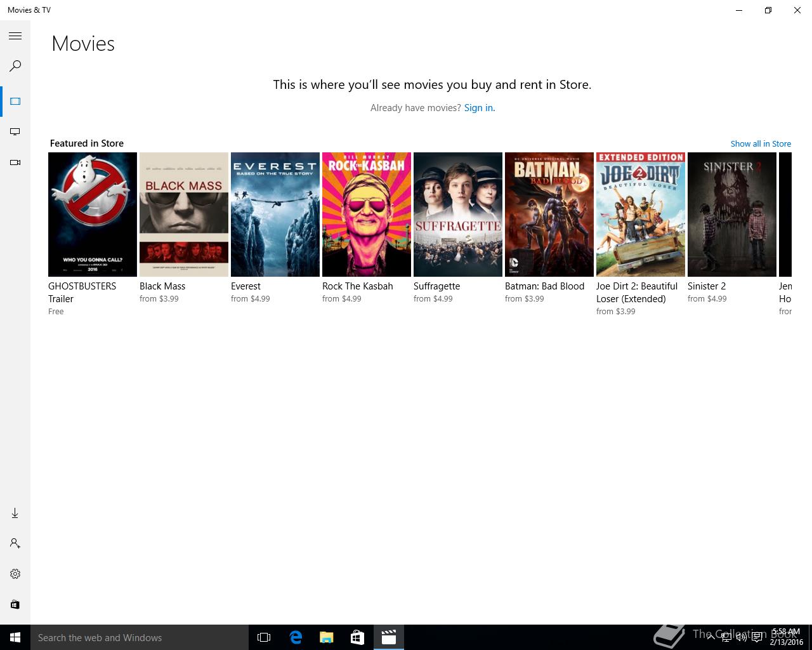Click 'from $4.99' under Everest
Screen dimensions: 812x650
click(251, 299)
